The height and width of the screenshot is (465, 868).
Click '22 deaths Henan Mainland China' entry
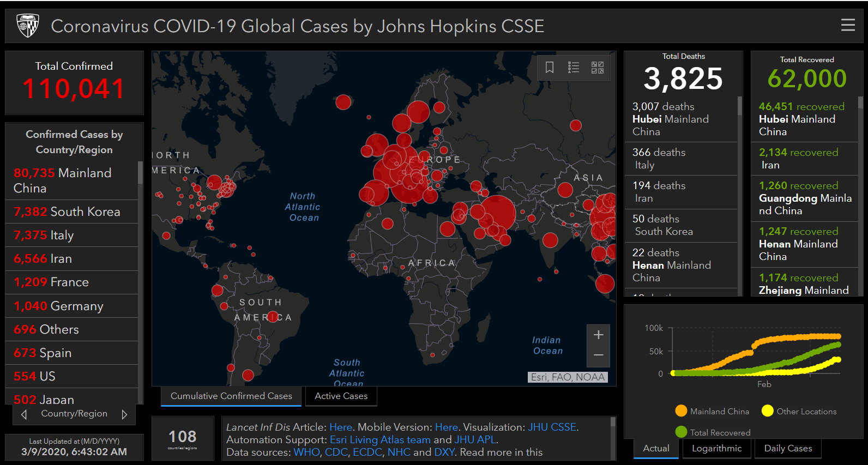point(681,265)
